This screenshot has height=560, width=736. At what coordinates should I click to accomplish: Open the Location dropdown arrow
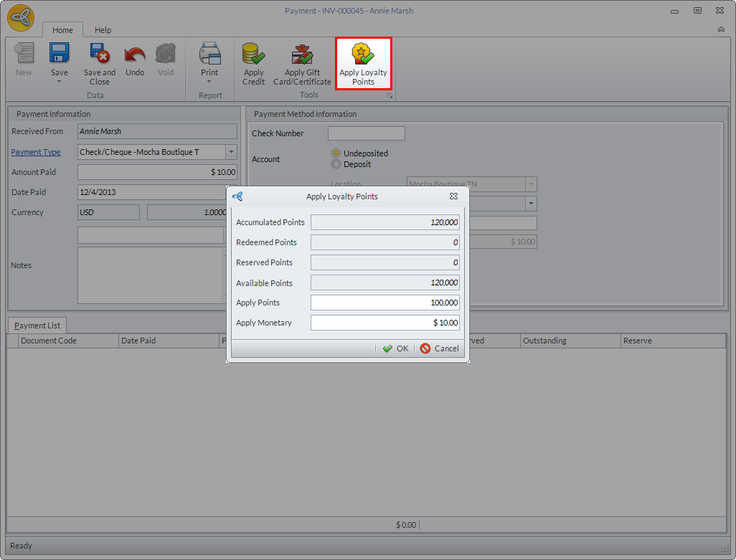click(531, 184)
